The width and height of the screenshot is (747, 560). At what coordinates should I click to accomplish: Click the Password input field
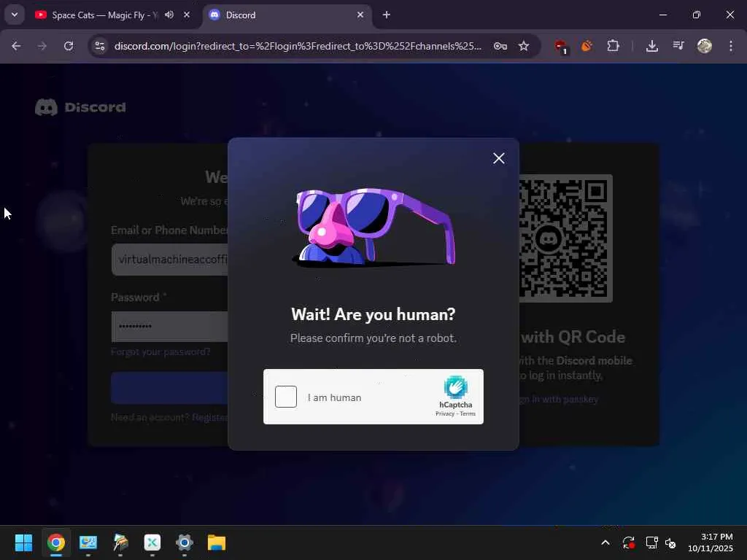click(x=169, y=327)
